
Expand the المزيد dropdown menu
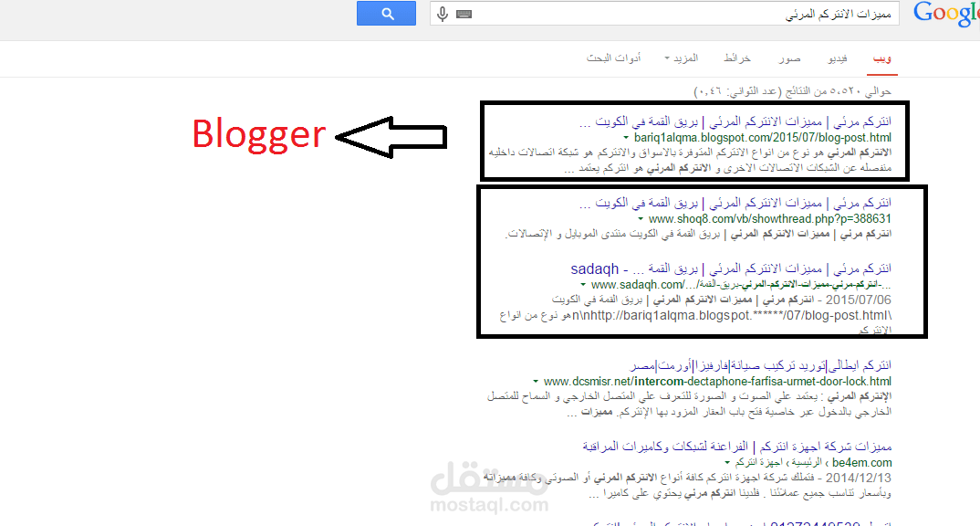682,58
